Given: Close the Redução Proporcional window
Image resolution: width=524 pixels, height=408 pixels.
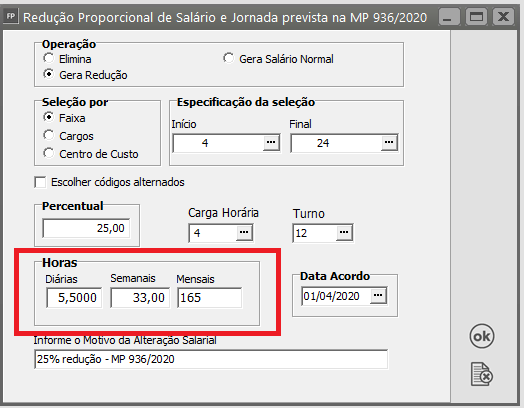Looking at the screenshot, I should click(x=504, y=17).
